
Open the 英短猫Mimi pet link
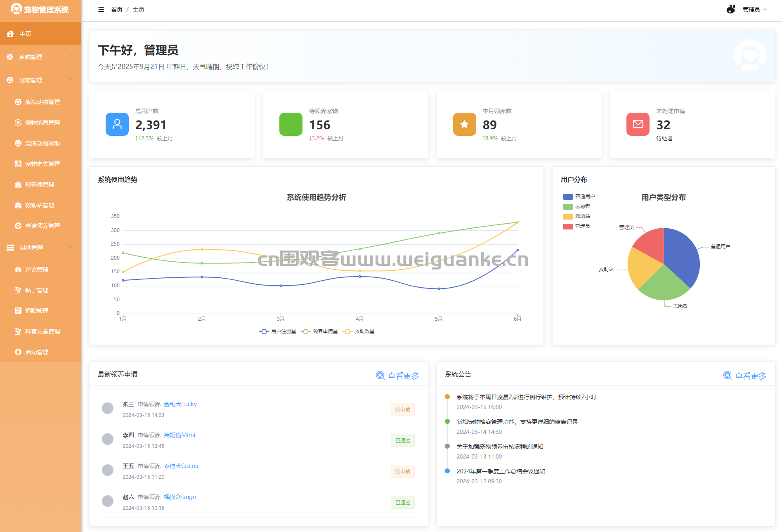tap(180, 435)
